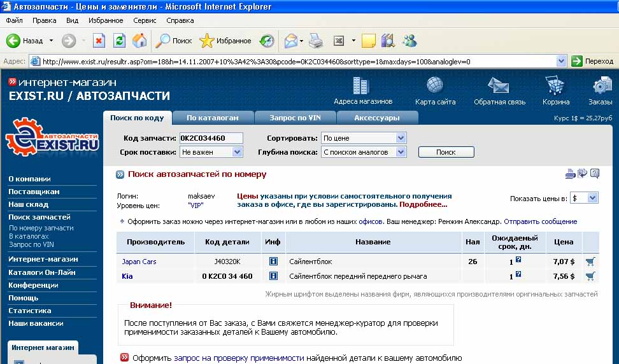Switch to По каталогам tab
The width and height of the screenshot is (619, 364).
tap(213, 118)
